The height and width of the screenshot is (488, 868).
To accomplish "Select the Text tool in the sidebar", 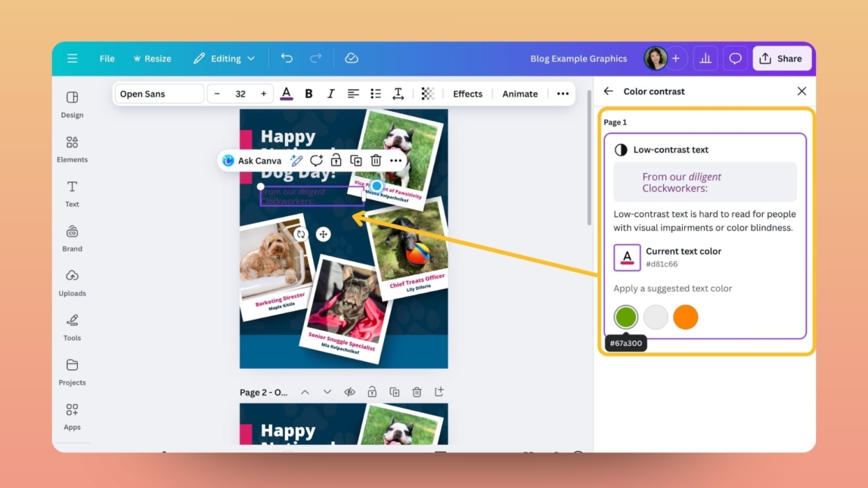I will (72, 193).
